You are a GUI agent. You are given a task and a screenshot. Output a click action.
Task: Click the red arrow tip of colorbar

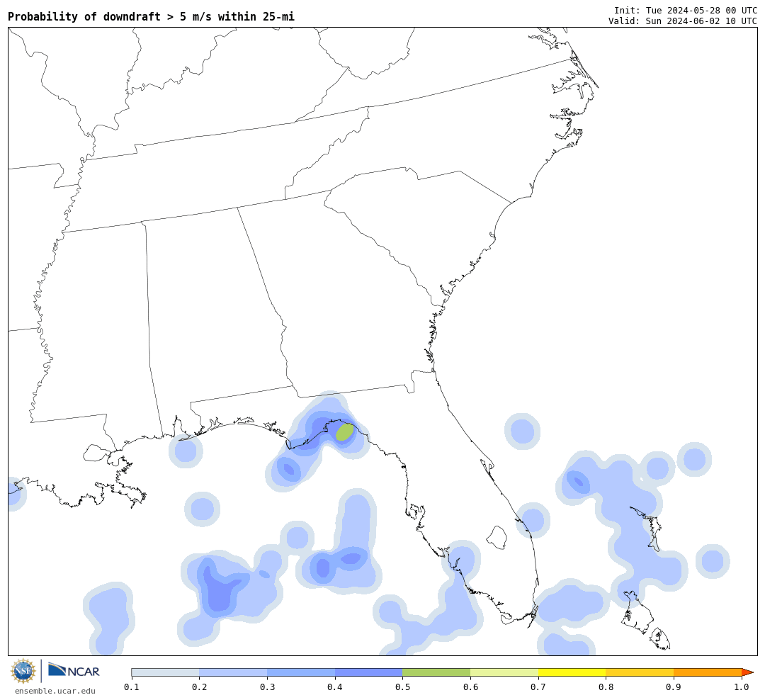(747, 672)
